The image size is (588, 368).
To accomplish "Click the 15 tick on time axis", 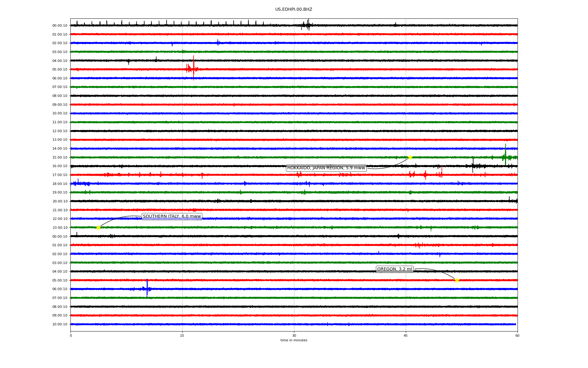I will point(182,335).
